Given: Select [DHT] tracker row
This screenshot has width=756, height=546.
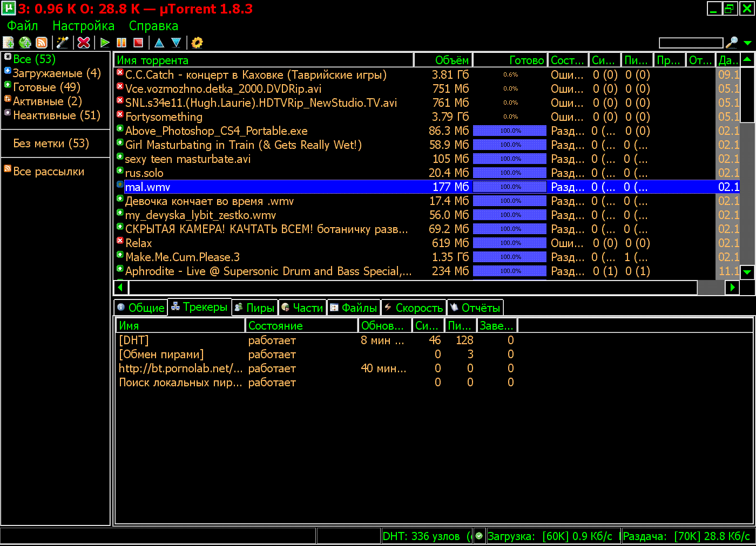Looking at the screenshot, I should [x=318, y=340].
